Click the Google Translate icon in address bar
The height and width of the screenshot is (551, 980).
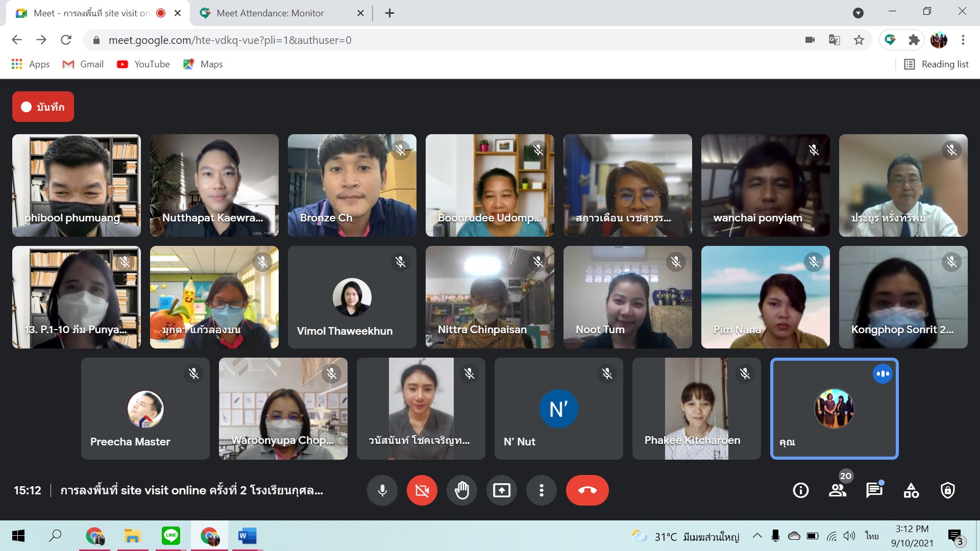pyautogui.click(x=835, y=40)
